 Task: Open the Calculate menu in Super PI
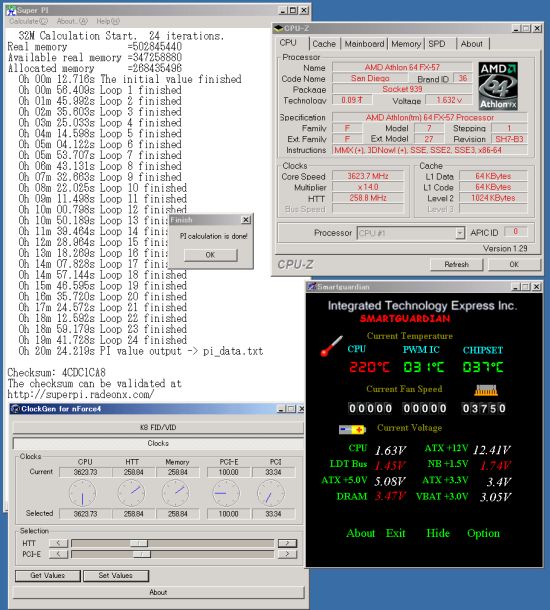coord(28,21)
